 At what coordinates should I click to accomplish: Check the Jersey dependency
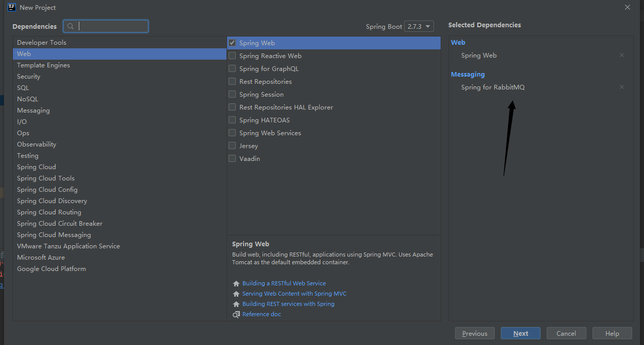pos(232,146)
